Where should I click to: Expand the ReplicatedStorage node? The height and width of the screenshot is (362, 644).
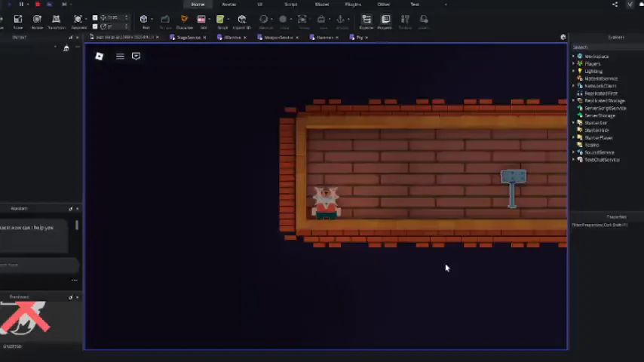574,100
